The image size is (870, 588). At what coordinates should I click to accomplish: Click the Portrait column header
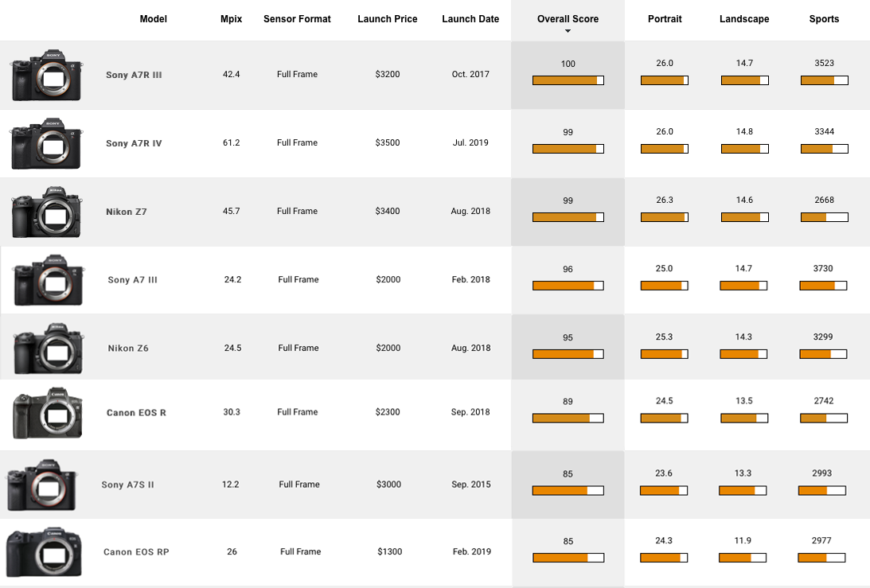click(x=665, y=19)
